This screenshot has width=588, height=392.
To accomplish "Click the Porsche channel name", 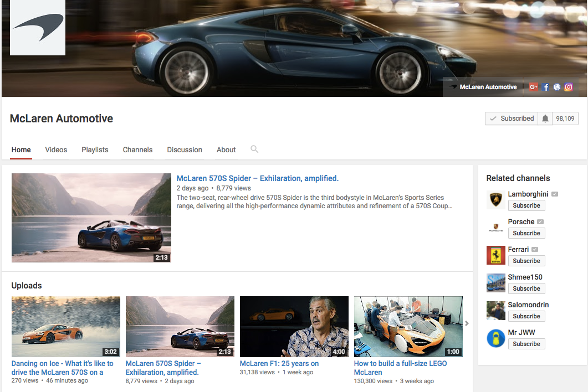I will pos(521,222).
